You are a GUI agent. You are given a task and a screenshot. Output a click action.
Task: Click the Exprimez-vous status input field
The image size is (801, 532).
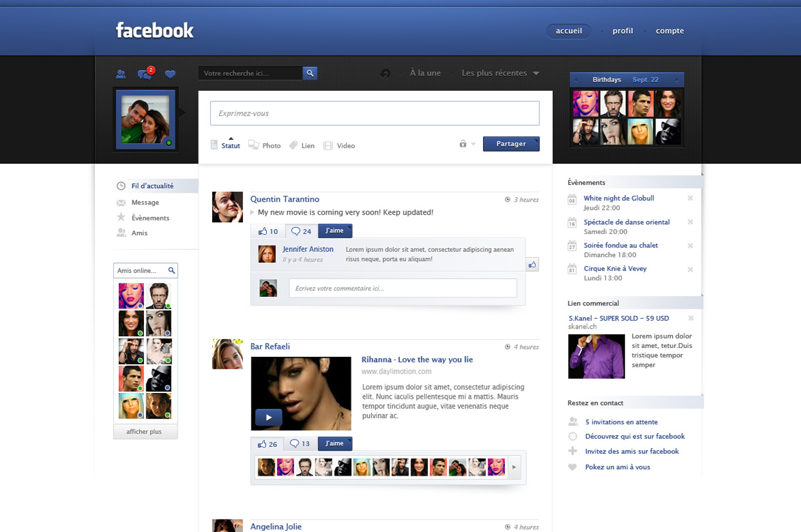(374, 113)
